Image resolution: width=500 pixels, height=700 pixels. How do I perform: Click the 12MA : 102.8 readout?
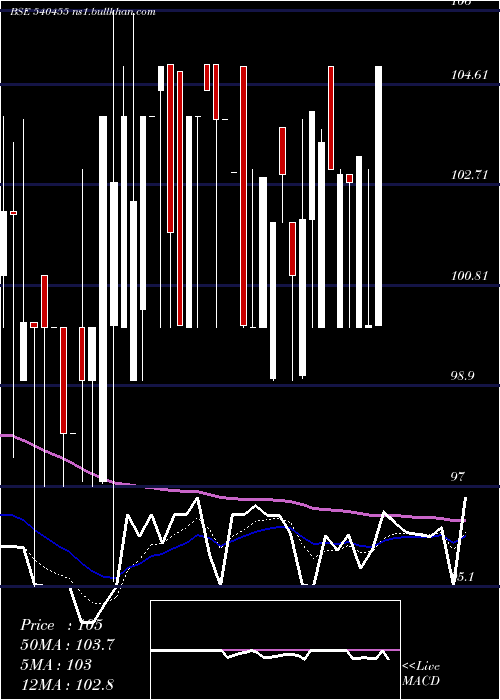tap(67, 684)
